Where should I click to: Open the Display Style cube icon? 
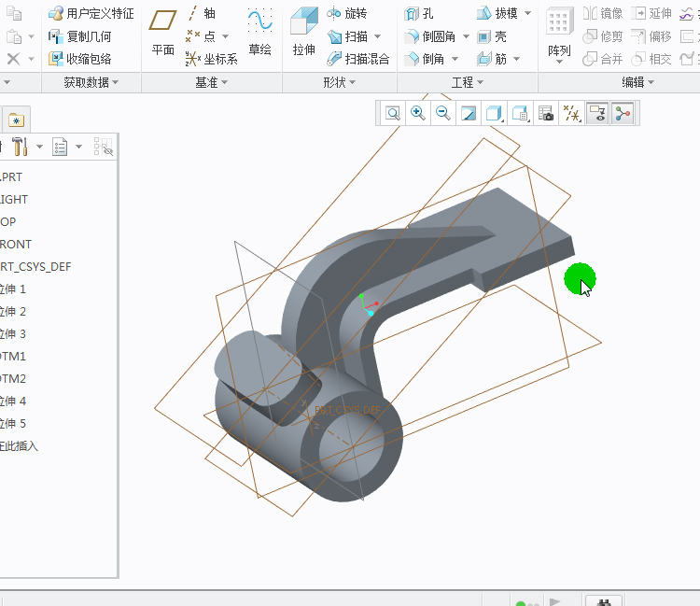494,113
